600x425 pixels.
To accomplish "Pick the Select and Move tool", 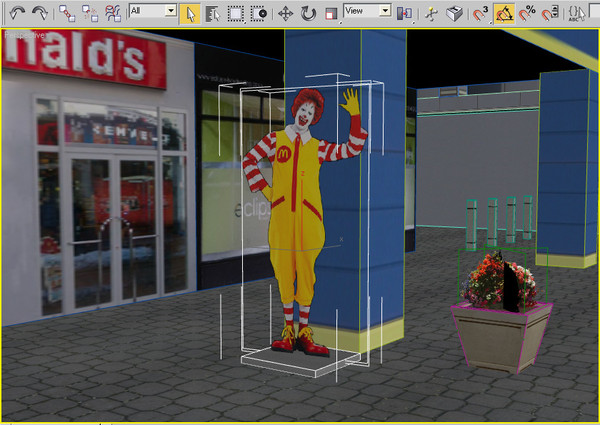I will click(285, 14).
